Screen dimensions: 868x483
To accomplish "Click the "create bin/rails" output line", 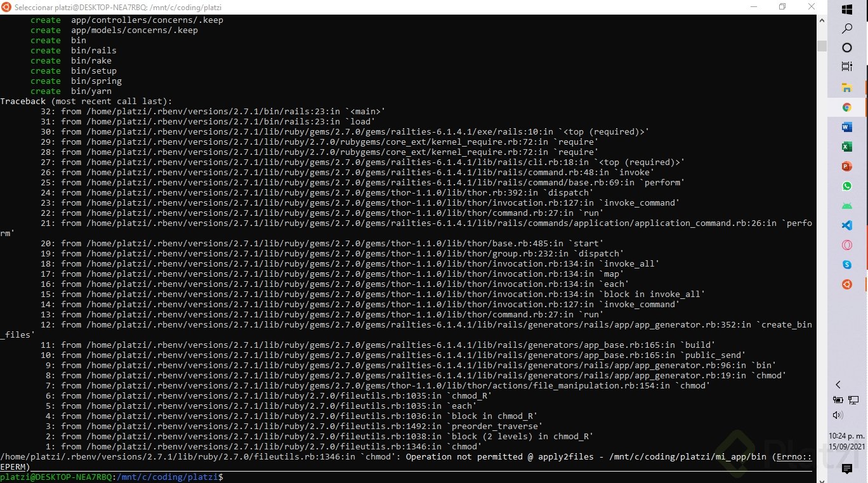I will coord(74,50).
